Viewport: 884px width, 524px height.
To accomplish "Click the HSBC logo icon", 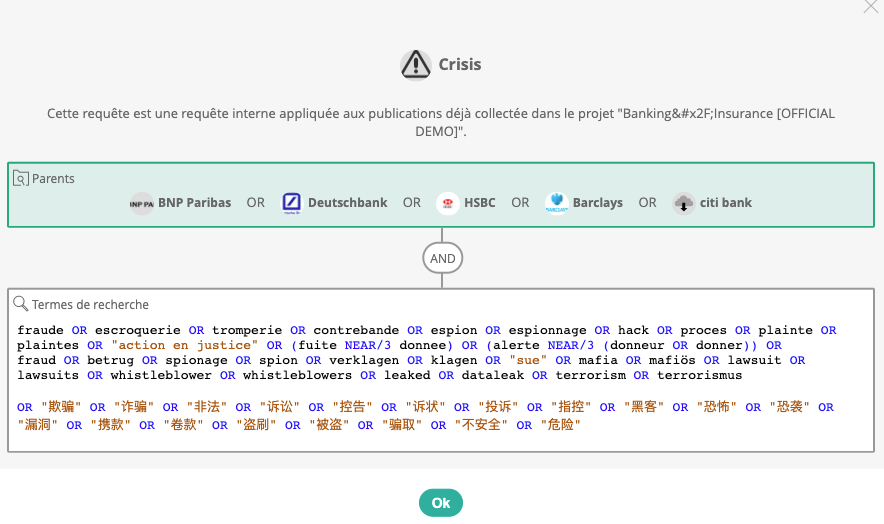I will tap(448, 203).
